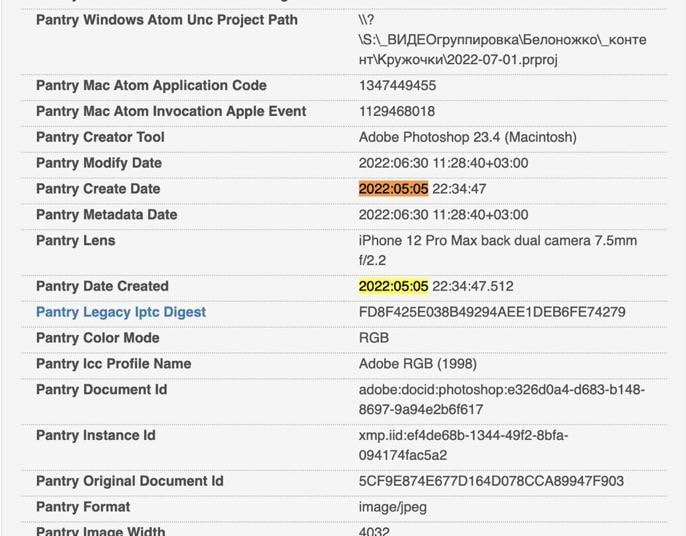This screenshot has width=686, height=536.
Task: Click the Pantry Windows Atom Unc Project Path label
Action: (x=166, y=20)
